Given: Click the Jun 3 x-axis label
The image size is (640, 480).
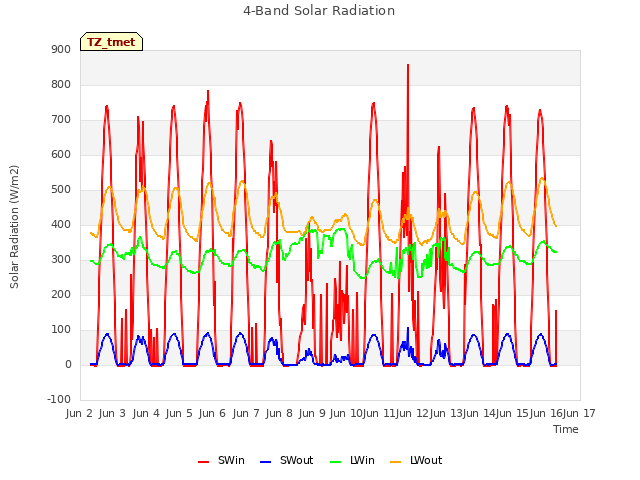Looking at the screenshot, I should [x=112, y=413].
